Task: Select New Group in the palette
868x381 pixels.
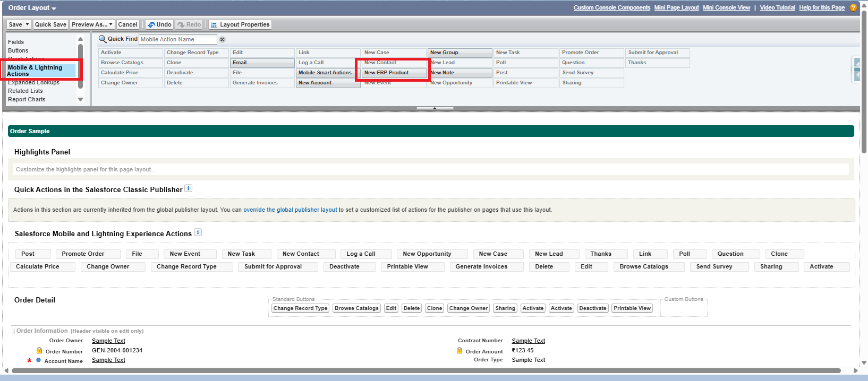Action: point(460,53)
